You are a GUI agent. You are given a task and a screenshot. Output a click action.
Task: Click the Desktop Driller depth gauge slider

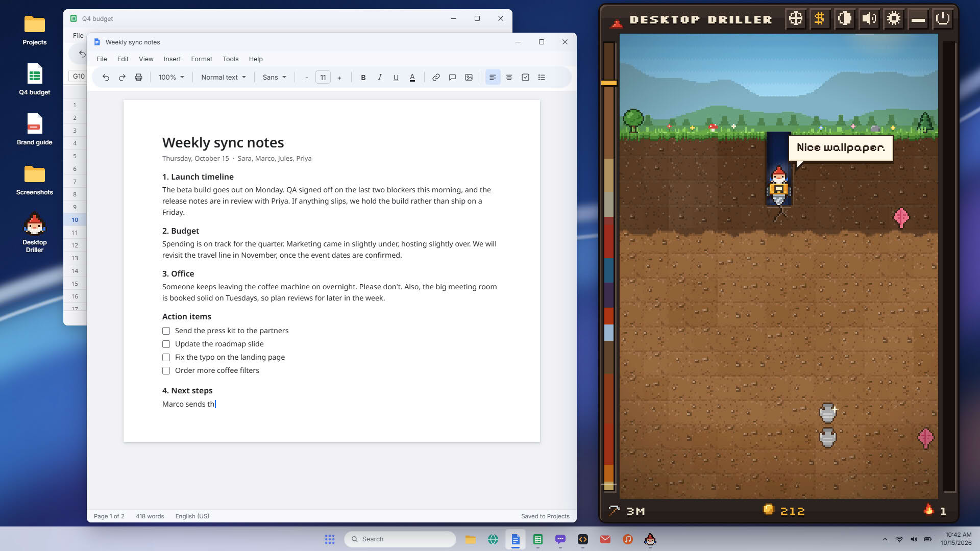609,83
